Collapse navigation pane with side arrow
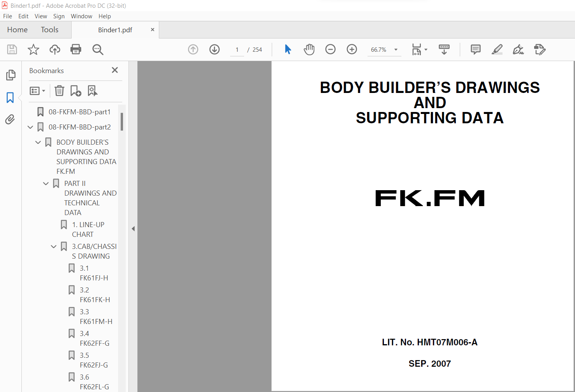This screenshot has width=575, height=392. coord(133,229)
